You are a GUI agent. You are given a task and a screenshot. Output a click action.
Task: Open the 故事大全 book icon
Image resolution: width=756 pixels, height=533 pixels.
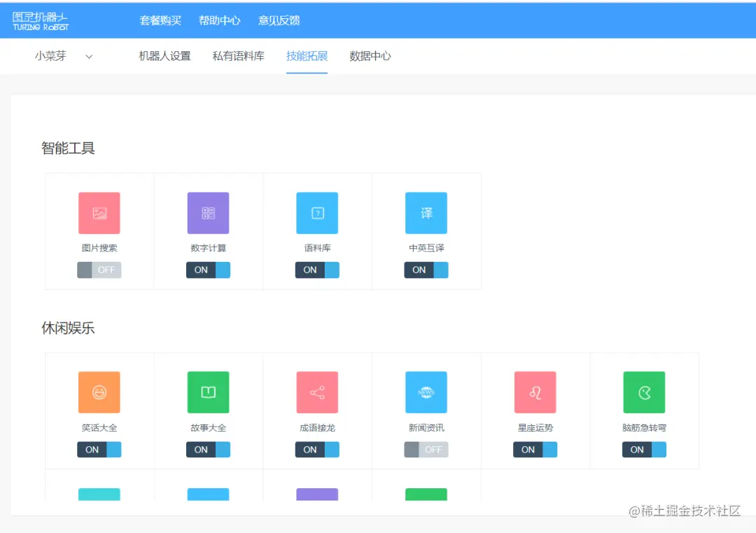pos(209,392)
